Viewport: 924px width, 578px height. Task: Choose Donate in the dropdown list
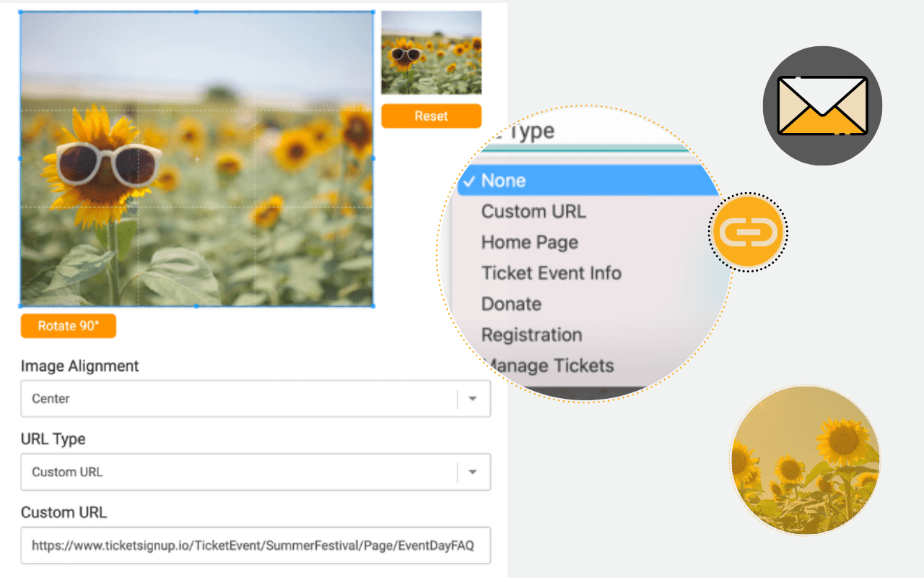(510, 304)
